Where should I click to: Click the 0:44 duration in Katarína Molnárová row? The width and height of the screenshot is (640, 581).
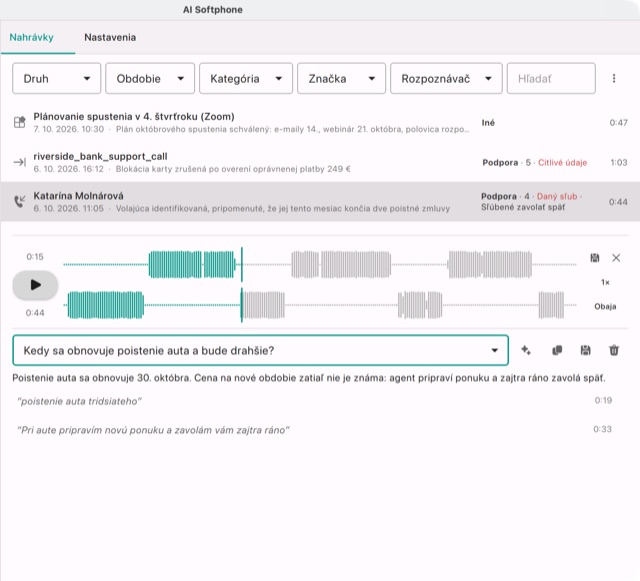tap(618, 202)
